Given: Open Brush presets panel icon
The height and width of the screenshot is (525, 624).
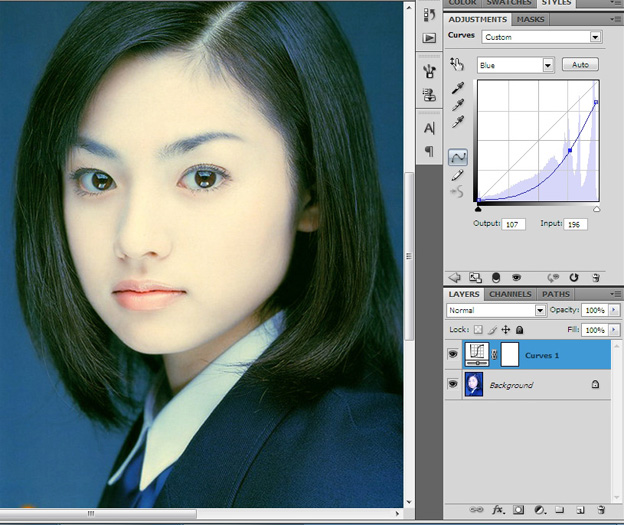Looking at the screenshot, I should tap(429, 72).
